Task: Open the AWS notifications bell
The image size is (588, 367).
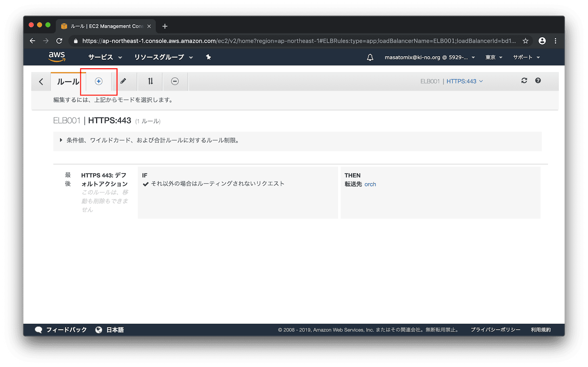Action: [x=370, y=57]
